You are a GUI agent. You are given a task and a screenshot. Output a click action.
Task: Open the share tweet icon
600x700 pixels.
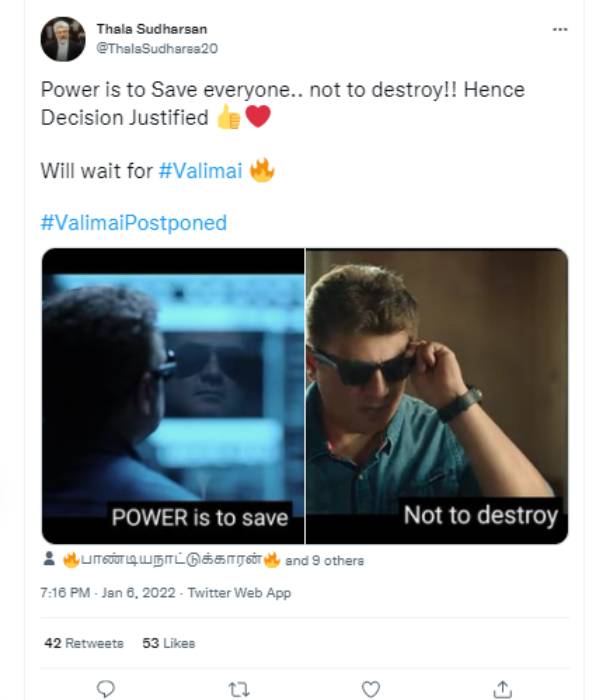(x=503, y=688)
